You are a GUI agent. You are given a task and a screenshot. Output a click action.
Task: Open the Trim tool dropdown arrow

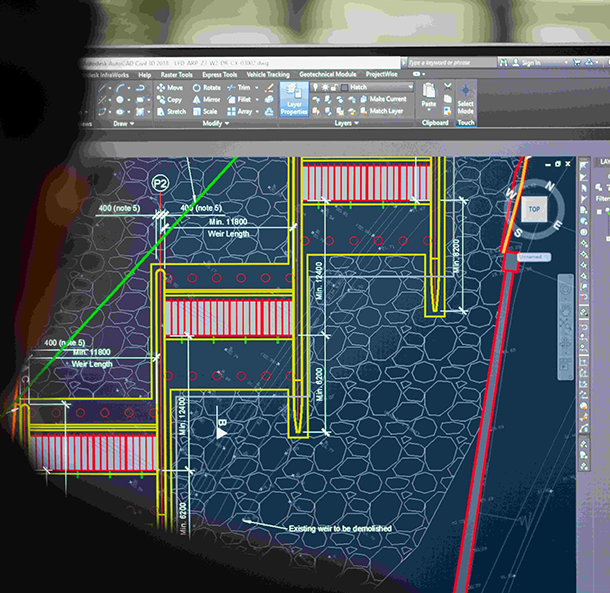pyautogui.click(x=262, y=88)
